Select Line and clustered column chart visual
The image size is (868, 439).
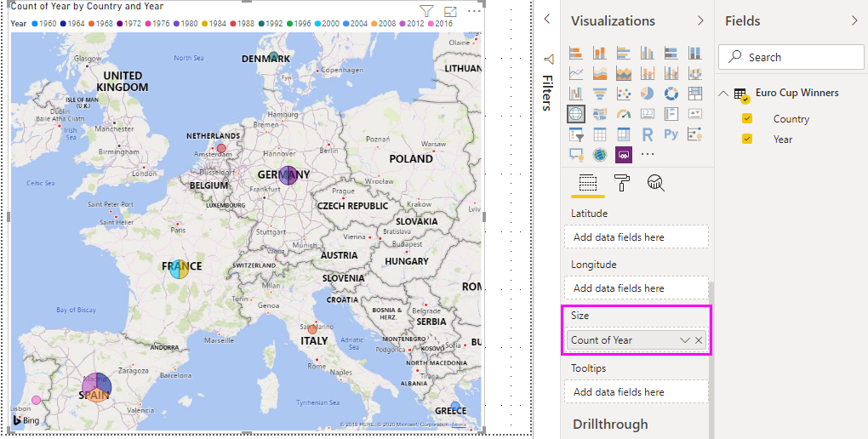(x=671, y=73)
